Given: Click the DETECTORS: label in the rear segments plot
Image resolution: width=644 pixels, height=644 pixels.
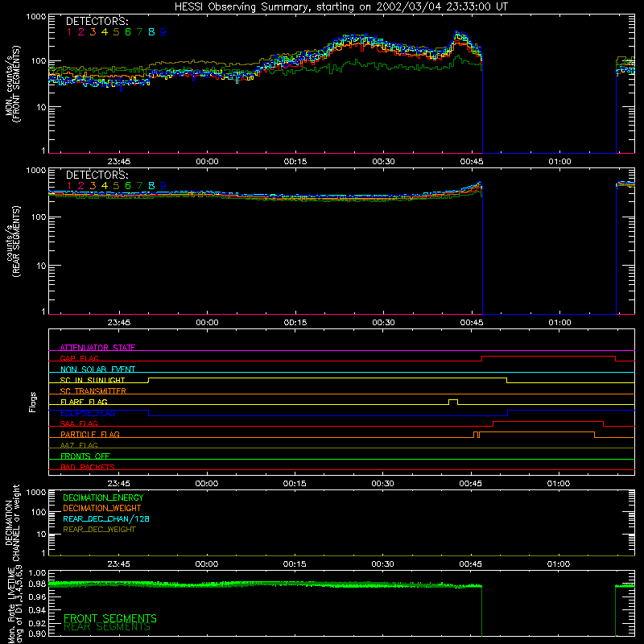Looking at the screenshot, I should click(x=97, y=175).
